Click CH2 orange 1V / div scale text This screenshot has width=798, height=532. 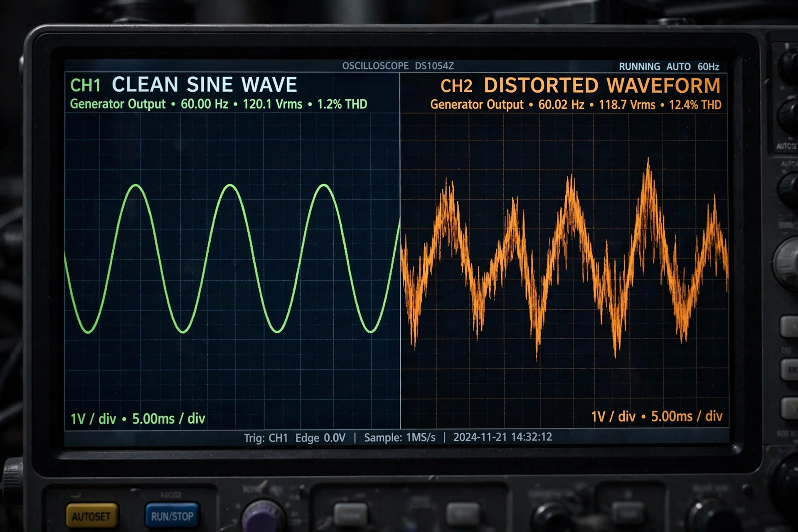pyautogui.click(x=613, y=416)
